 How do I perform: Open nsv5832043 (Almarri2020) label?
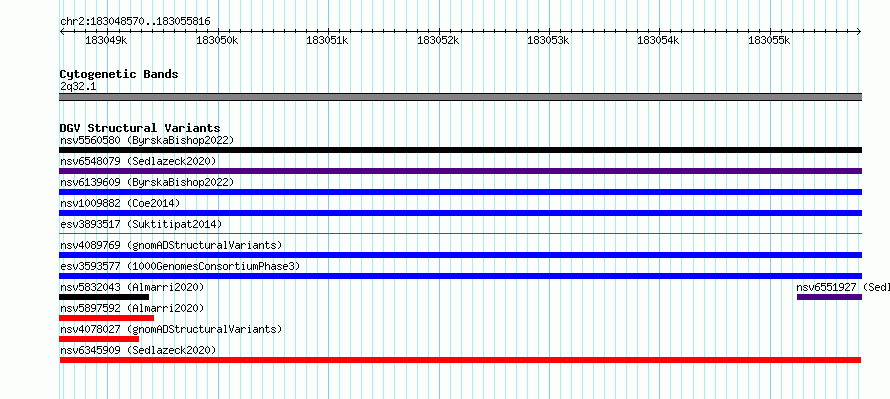tap(132, 287)
